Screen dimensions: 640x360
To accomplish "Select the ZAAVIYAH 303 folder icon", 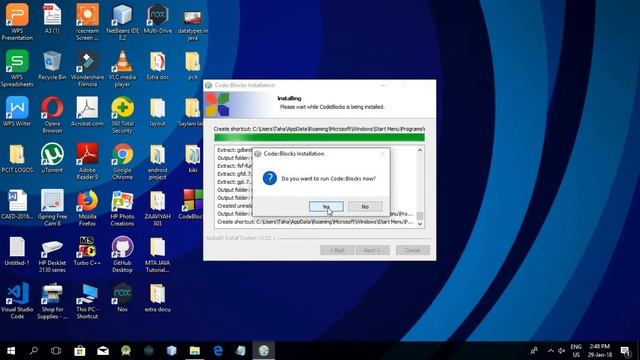I will 158,207.
